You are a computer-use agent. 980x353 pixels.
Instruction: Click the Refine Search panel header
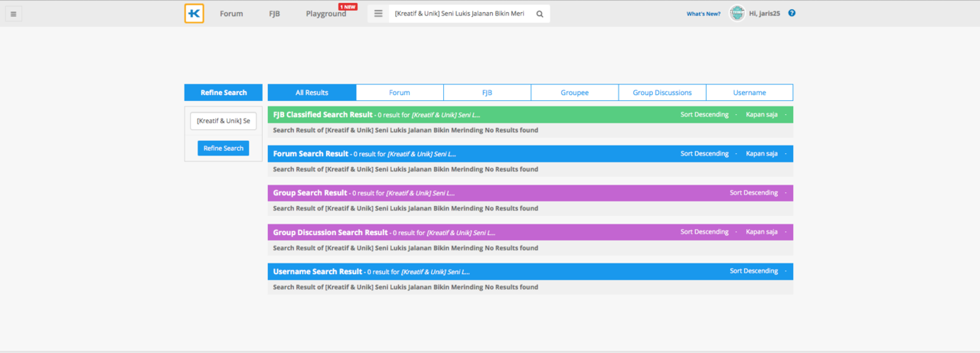[224, 93]
